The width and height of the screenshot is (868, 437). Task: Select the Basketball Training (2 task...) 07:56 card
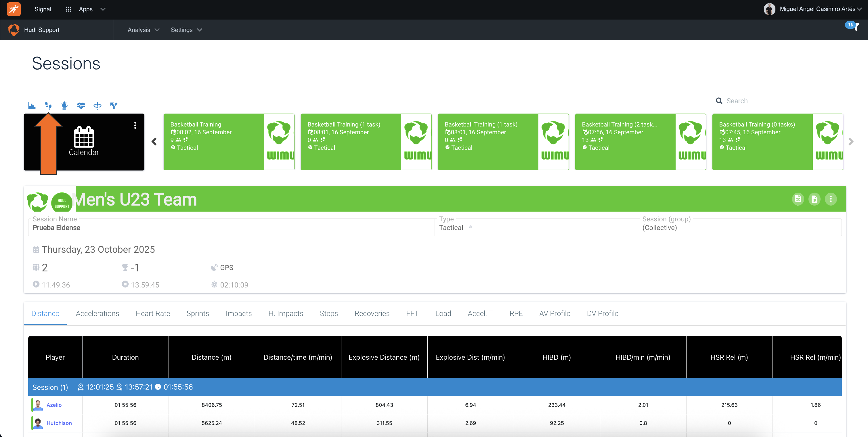click(640, 141)
